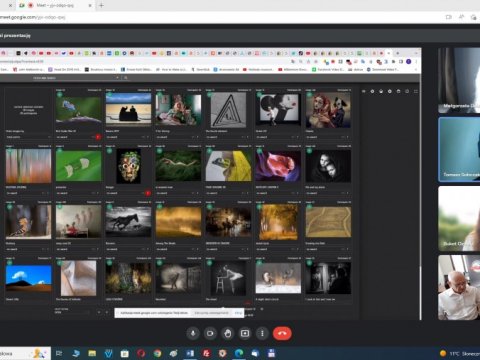
Task: Open the ballerina on stool thumbnail
Action: click(228, 278)
